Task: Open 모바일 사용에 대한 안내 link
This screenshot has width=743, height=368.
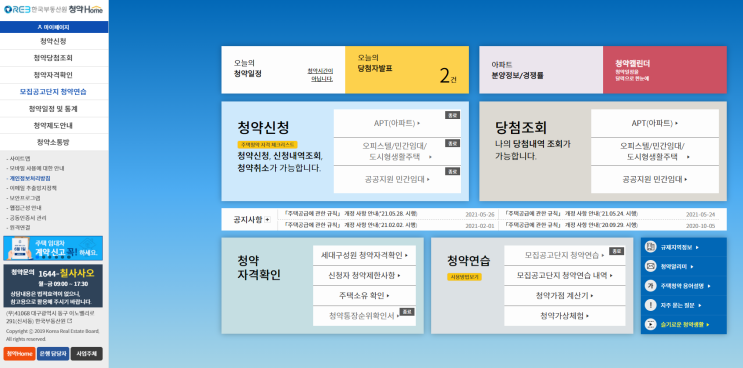Action: [x=36, y=168]
